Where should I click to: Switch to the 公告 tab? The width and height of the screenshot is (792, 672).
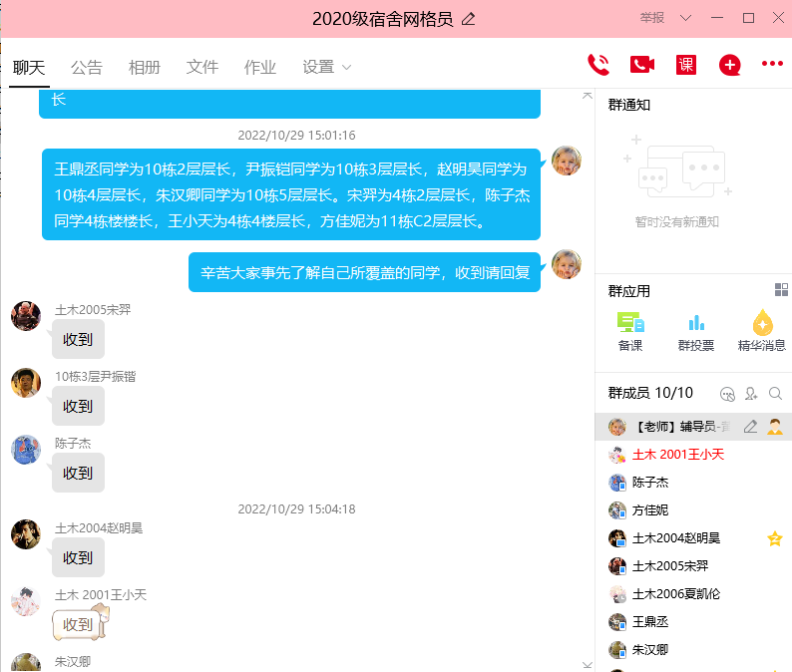(x=87, y=67)
